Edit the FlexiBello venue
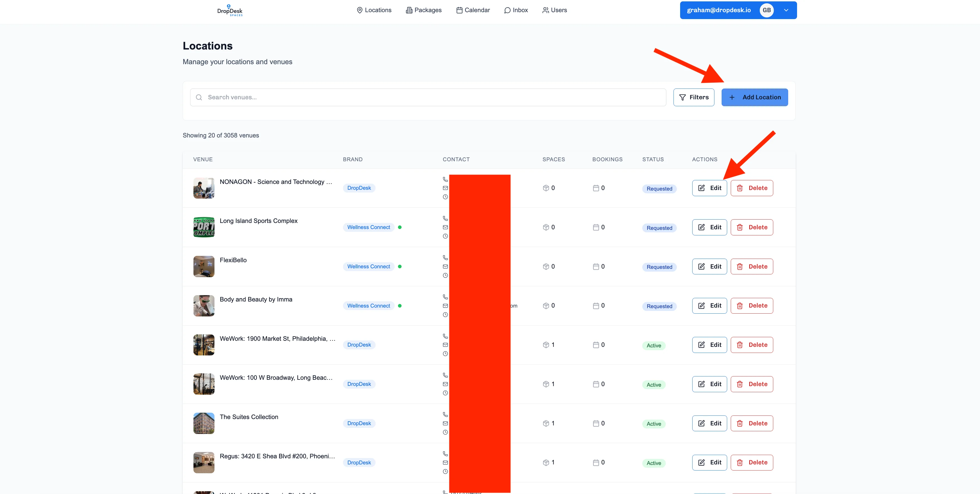Image resolution: width=980 pixels, height=494 pixels. [709, 267]
